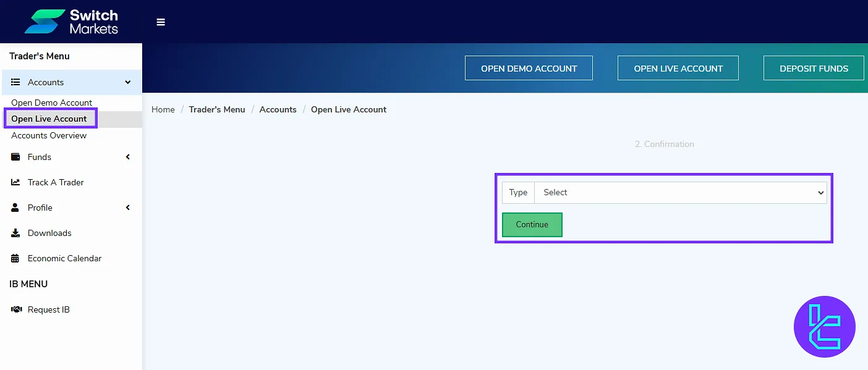Open the Profile menu item
This screenshot has width=868, height=370.
click(x=71, y=208)
